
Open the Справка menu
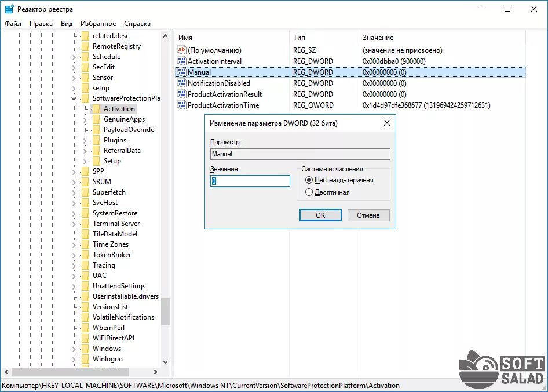pyautogui.click(x=137, y=24)
